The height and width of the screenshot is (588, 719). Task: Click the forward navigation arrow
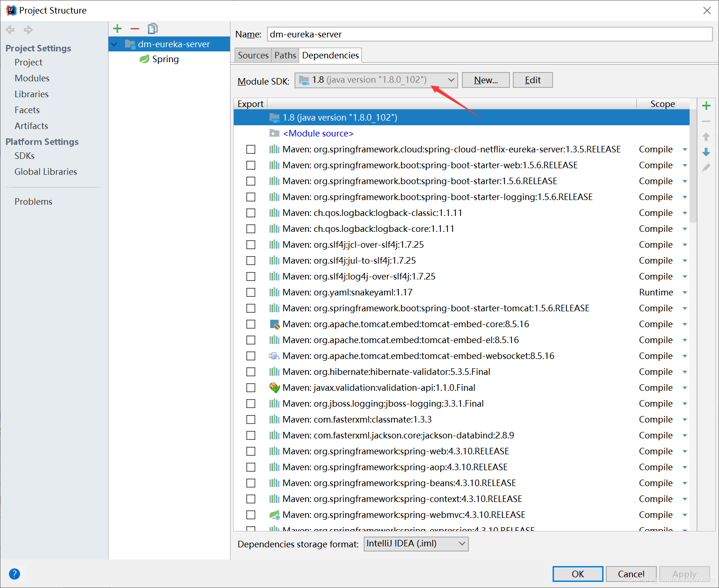click(x=28, y=30)
